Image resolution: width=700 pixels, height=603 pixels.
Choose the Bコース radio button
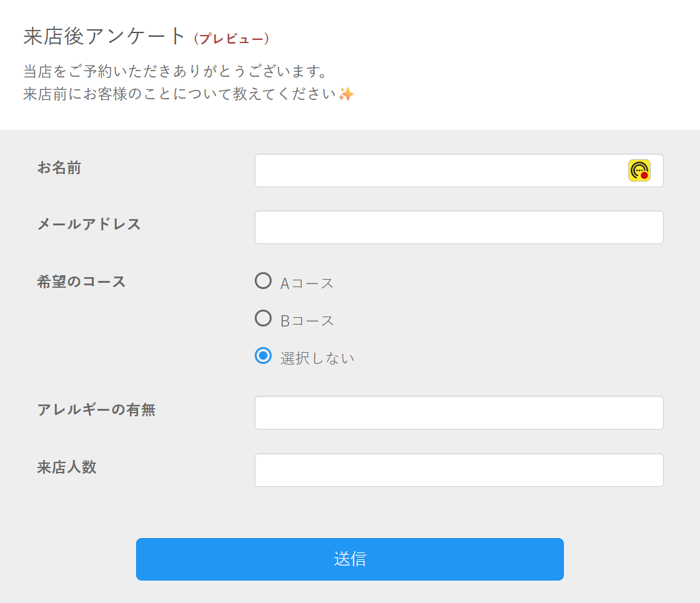point(264,318)
